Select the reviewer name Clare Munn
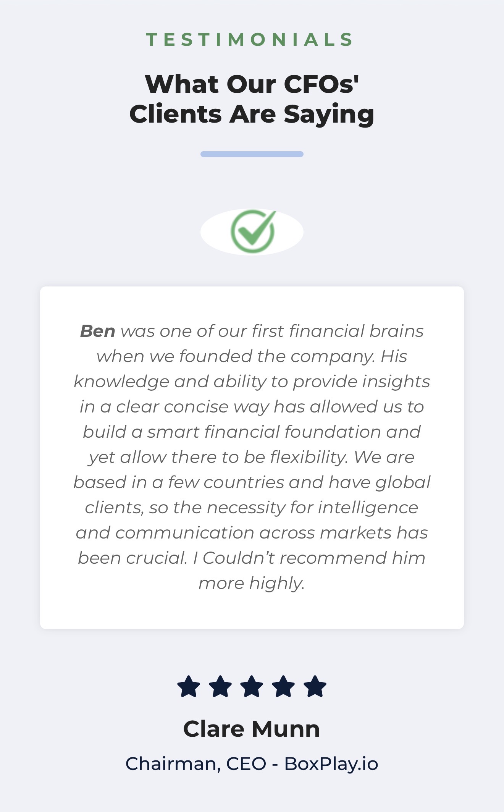The width and height of the screenshot is (504, 812). pyautogui.click(x=252, y=729)
